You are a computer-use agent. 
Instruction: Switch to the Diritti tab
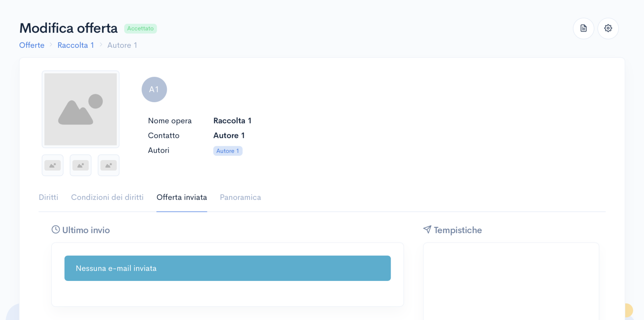point(48,197)
